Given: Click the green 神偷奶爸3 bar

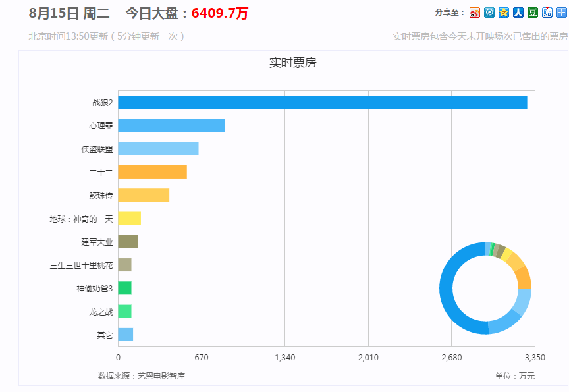Looking at the screenshot, I should tap(124, 289).
